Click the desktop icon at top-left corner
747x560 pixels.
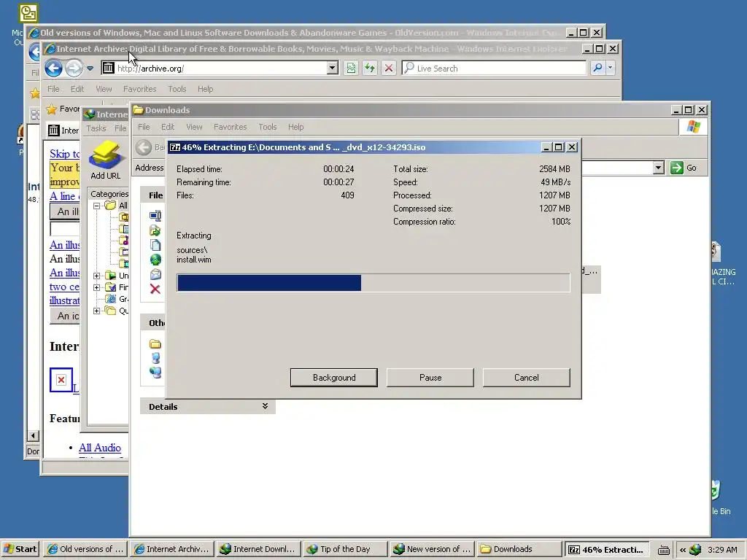(x=28, y=13)
